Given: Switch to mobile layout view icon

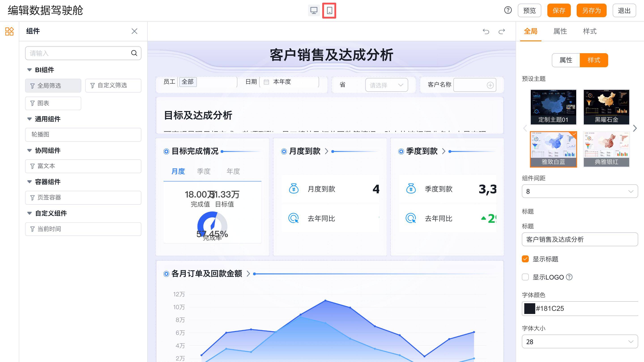Looking at the screenshot, I should (x=329, y=11).
